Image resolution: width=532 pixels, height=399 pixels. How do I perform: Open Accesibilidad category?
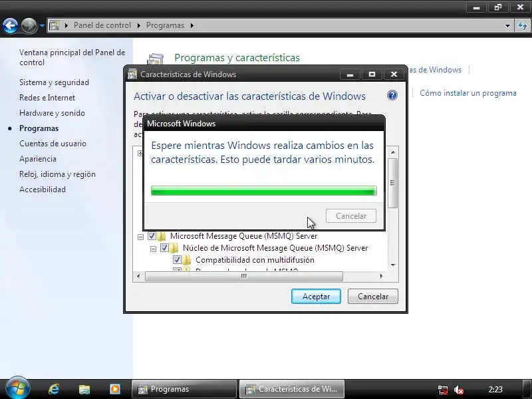tap(43, 190)
